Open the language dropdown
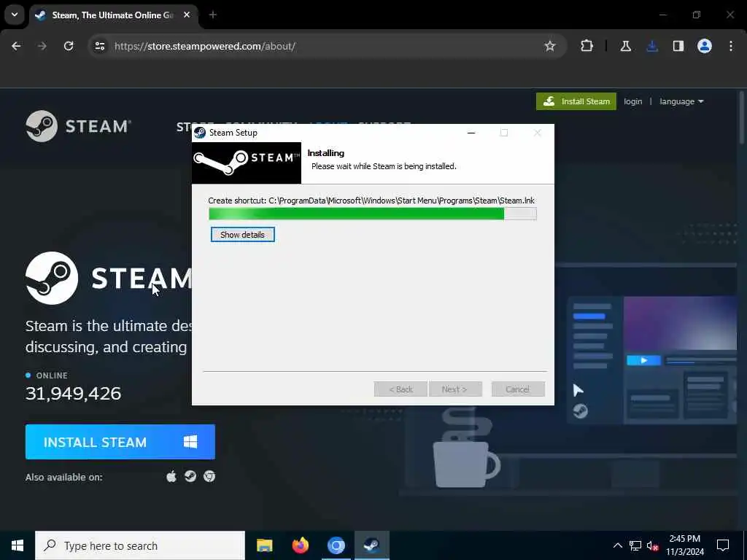This screenshot has width=747, height=560. click(x=681, y=101)
